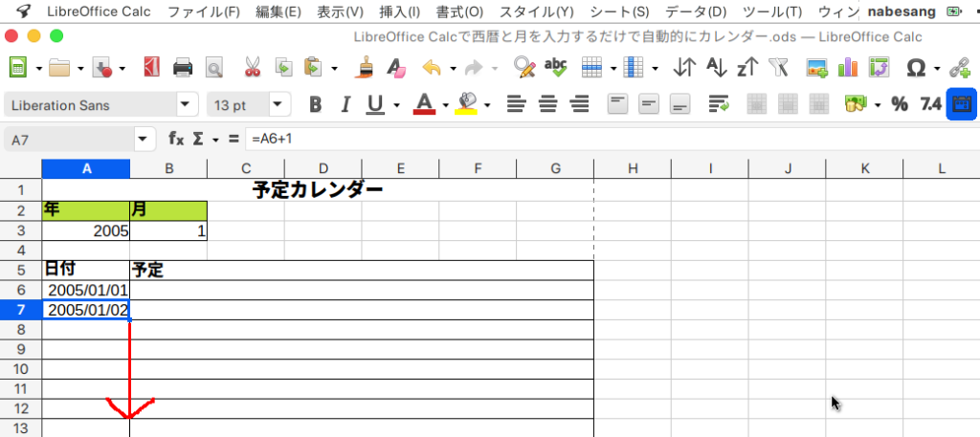Click the Sort Ascending icon
Image resolution: width=980 pixels, height=437 pixels.
[x=716, y=68]
